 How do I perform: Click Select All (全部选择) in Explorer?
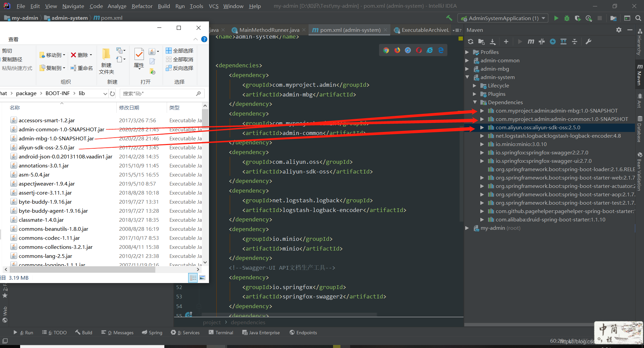pos(179,51)
